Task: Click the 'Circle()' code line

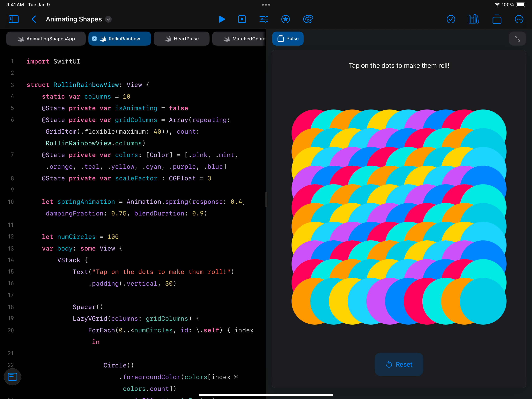Action: pos(119,365)
